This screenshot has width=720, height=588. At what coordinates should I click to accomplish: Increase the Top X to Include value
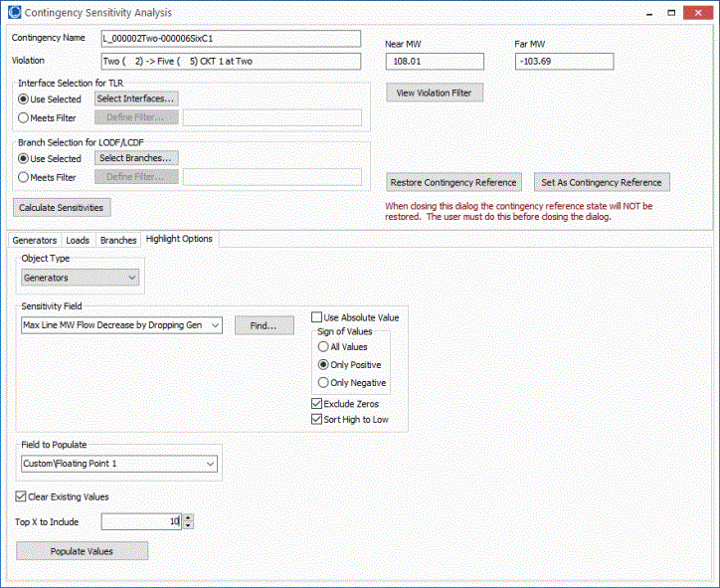189,517
